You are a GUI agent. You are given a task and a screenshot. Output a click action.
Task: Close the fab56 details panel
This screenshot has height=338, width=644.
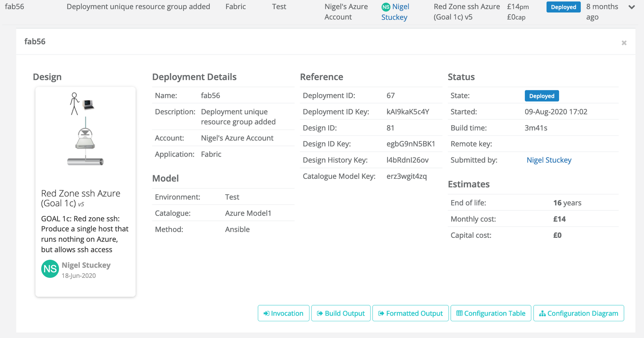click(624, 43)
